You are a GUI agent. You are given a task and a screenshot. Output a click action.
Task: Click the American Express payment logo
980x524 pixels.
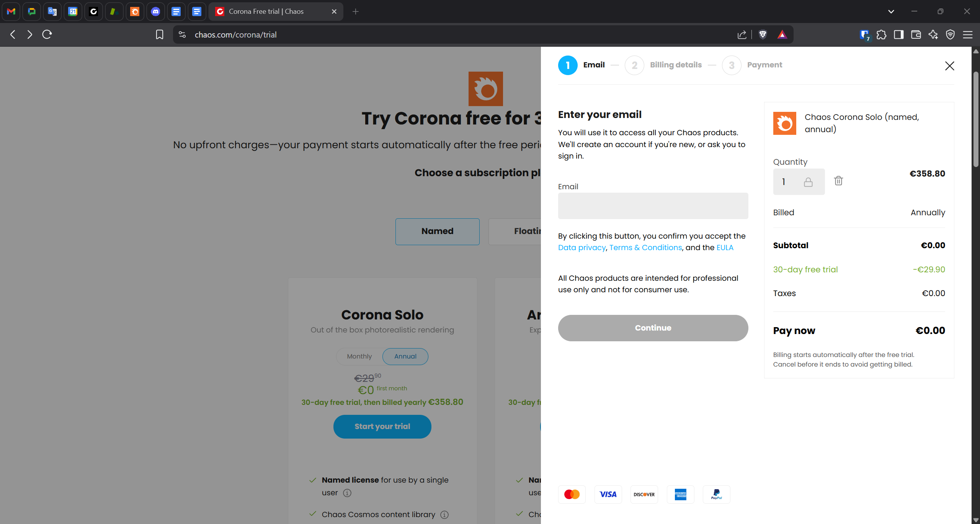coord(680,495)
